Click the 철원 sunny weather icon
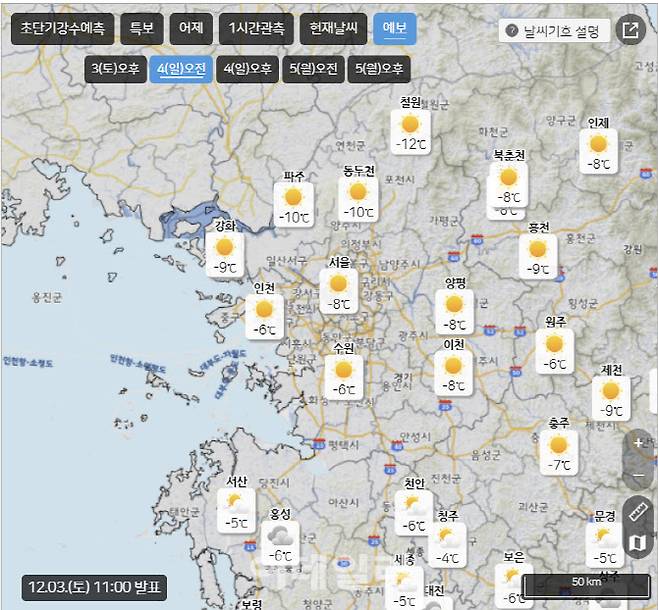 pos(410,125)
